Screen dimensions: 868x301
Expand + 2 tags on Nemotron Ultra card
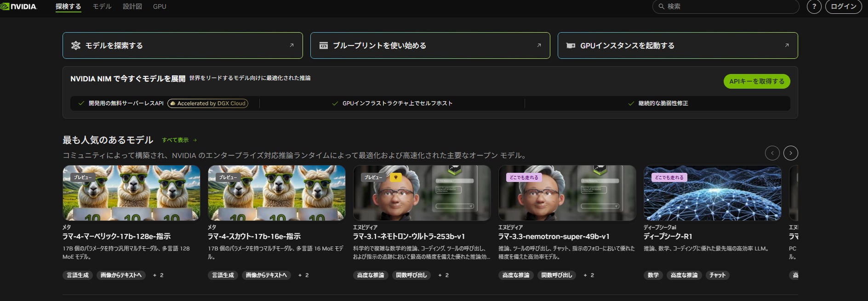point(444,275)
